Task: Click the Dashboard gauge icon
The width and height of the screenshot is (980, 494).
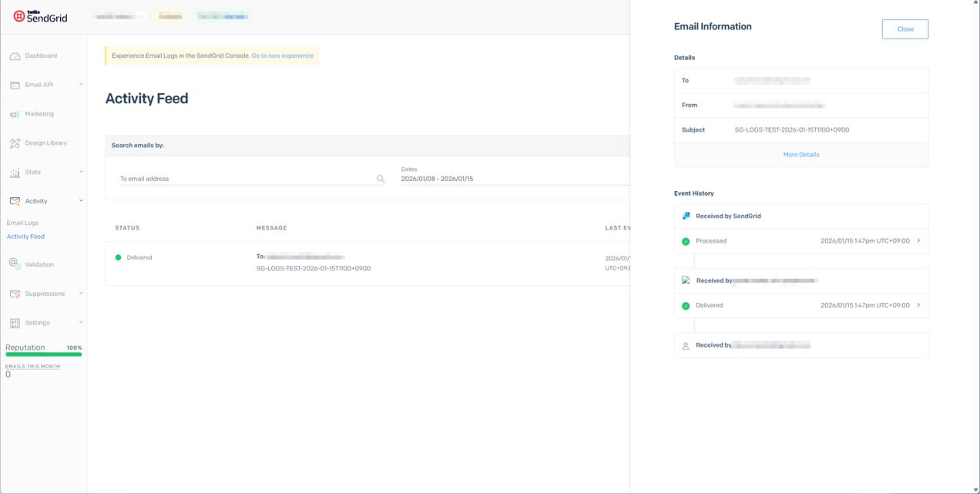Action: (15, 56)
